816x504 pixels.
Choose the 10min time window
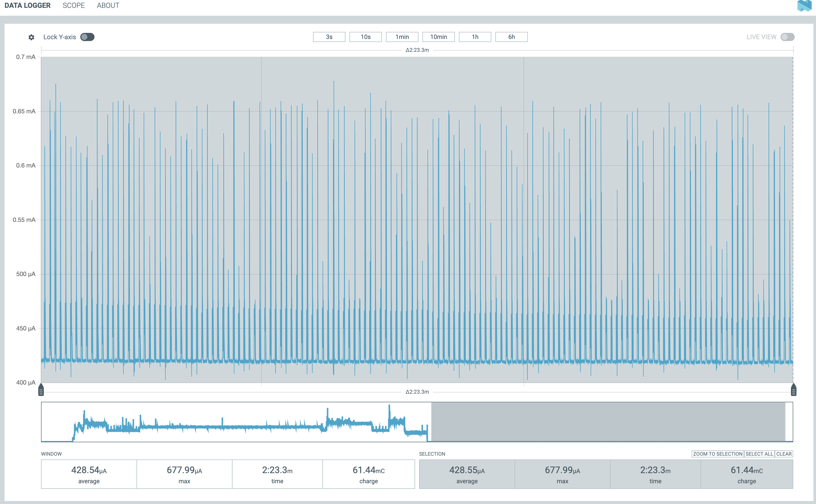pyautogui.click(x=438, y=37)
